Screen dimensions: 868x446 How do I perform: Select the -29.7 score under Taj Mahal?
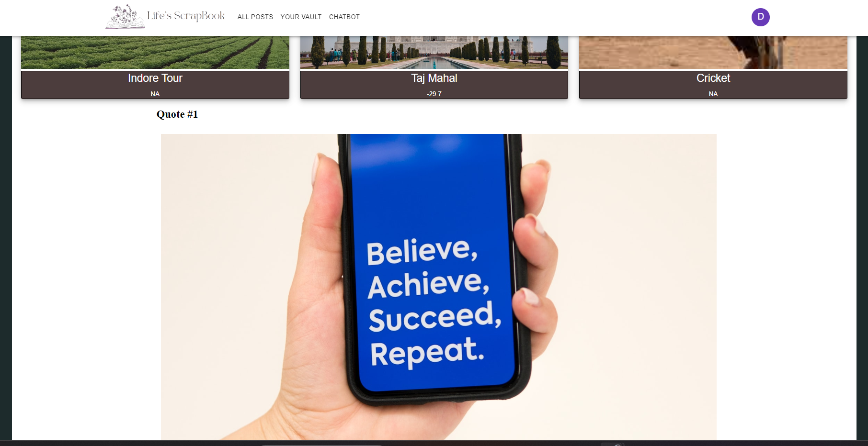click(x=434, y=94)
